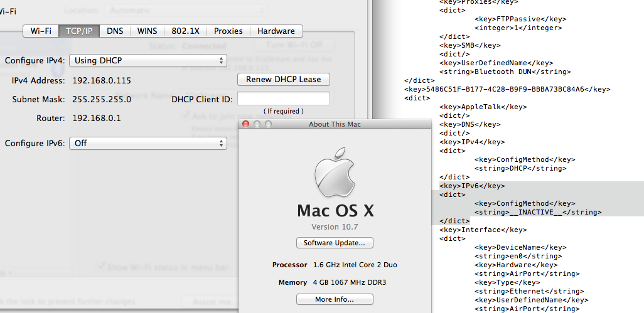This screenshot has width=644, height=313.
Task: Click the 5486C51F UUID key line
Action: click(x=507, y=89)
